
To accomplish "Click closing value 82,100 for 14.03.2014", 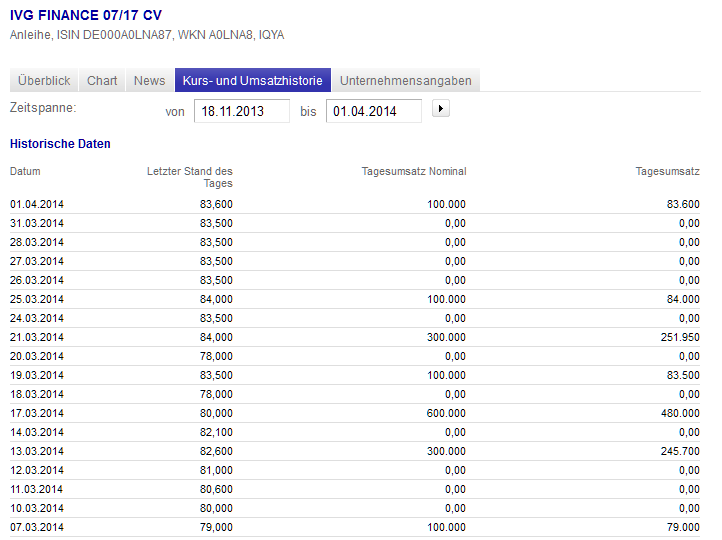I will (216, 432).
